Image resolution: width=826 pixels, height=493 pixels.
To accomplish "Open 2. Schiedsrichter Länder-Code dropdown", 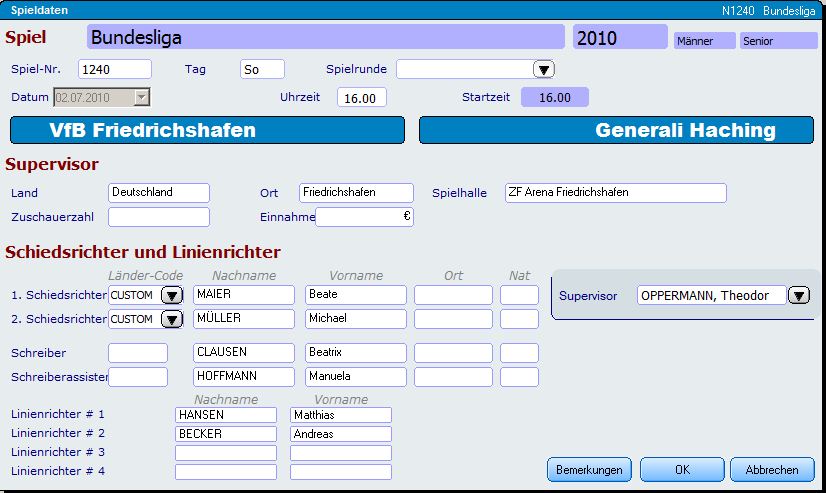I will tap(172, 319).
